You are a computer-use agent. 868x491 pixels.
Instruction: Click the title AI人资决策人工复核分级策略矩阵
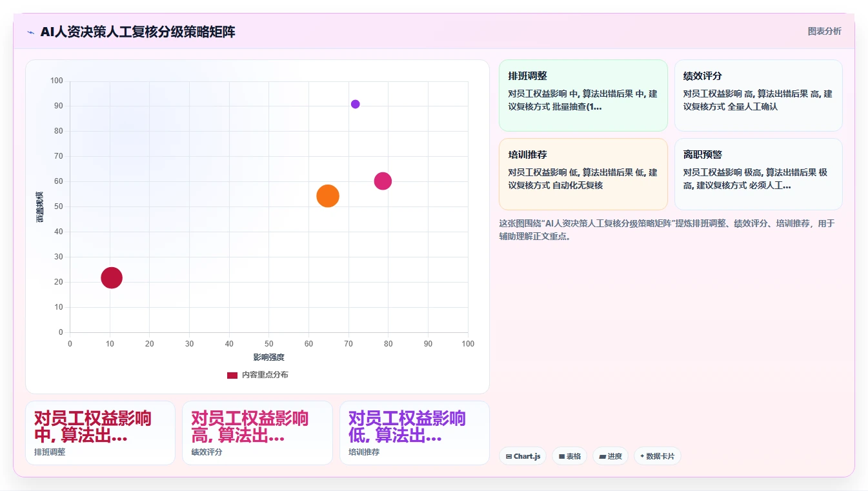pyautogui.click(x=137, y=32)
